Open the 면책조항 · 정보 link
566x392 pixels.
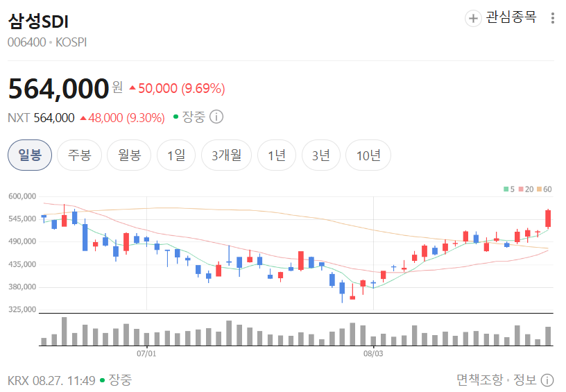(x=498, y=380)
